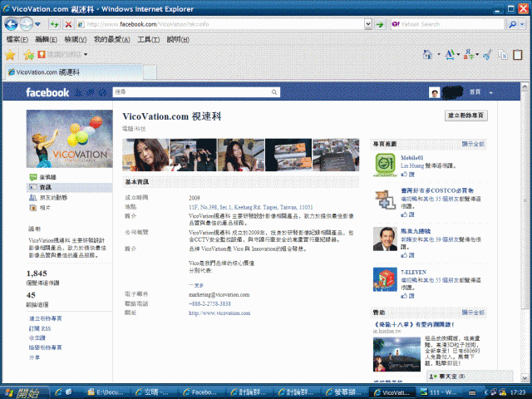Click the 訂閱 RSS subscribe link

point(40,328)
